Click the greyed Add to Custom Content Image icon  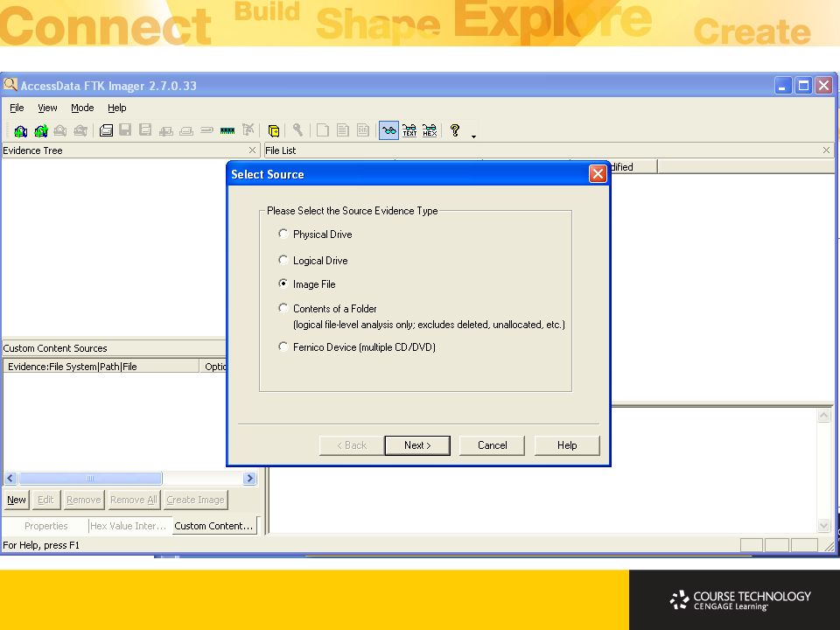point(165,130)
